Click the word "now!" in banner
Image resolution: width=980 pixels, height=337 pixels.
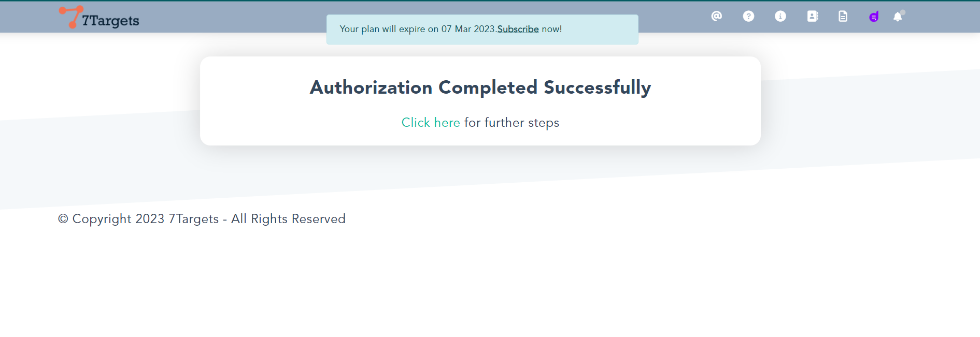point(551,29)
